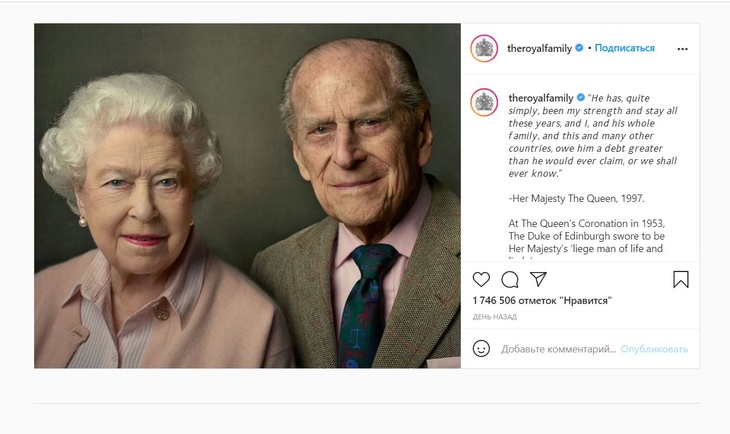
Task: Click theroyalfamily username in the caption
Action: pos(540,98)
